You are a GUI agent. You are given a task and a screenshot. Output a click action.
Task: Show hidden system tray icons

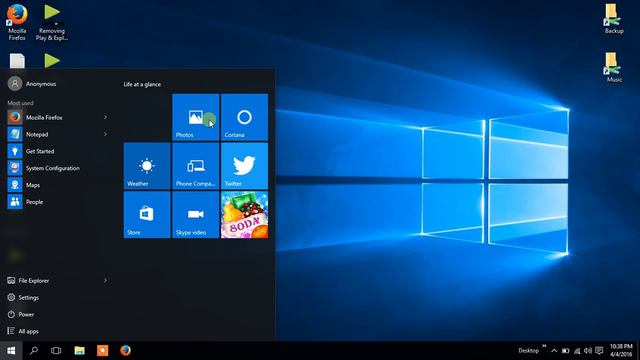554,351
